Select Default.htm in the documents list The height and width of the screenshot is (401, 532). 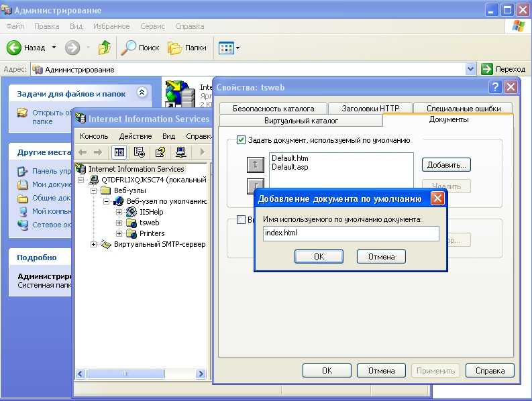tap(290, 158)
